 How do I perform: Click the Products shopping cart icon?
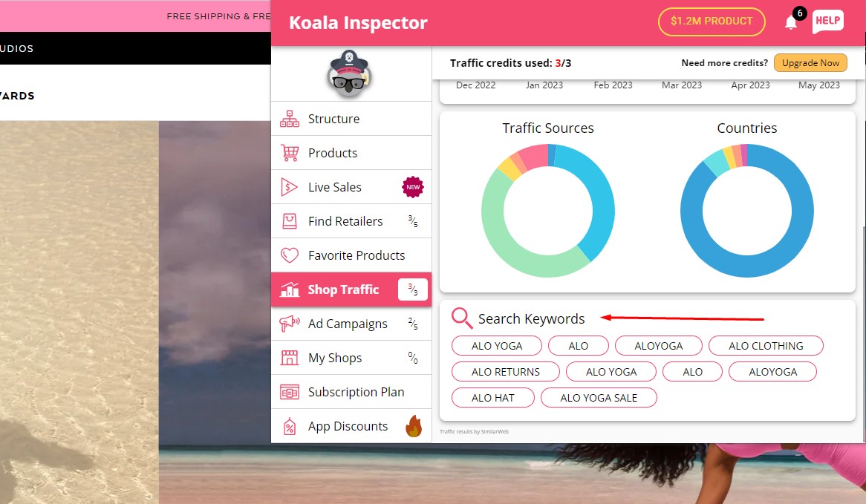(290, 153)
